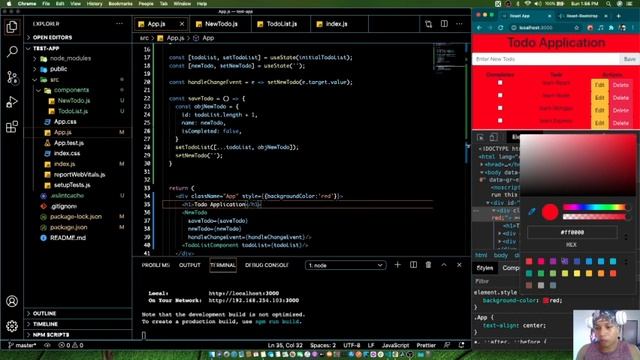Open new Chrome tab with plus
This screenshot has height=360, width=640.
[x=618, y=16]
